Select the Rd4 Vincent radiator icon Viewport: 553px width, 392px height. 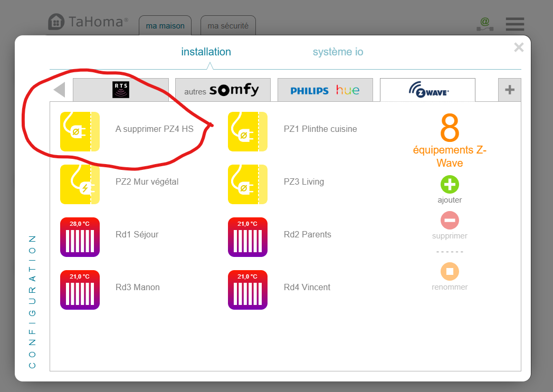tap(247, 290)
